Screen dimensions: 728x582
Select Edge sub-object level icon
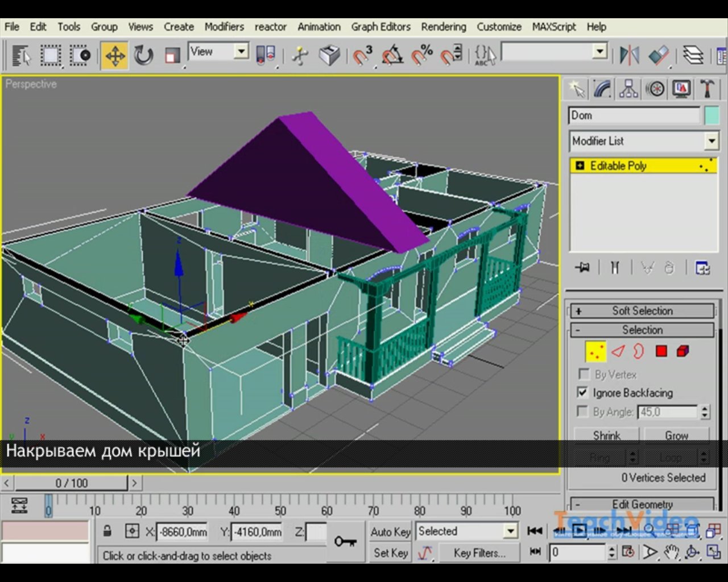618,352
